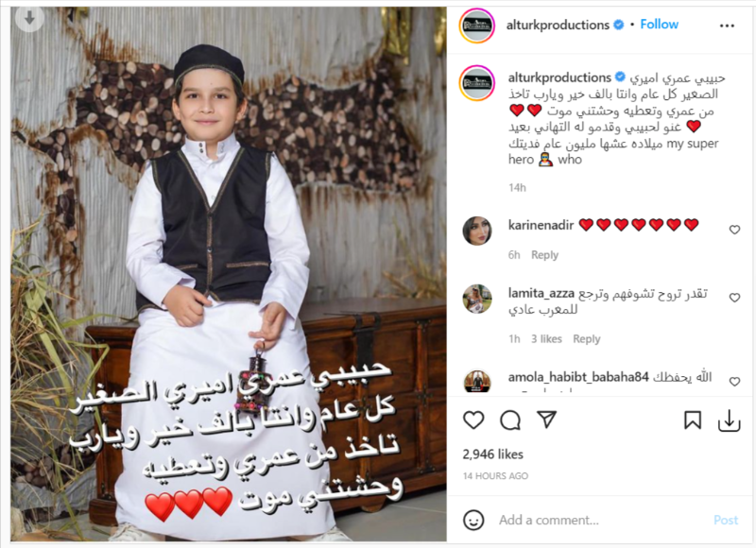Like lamita_azza's comment
The width and height of the screenshot is (756, 548).
734,298
